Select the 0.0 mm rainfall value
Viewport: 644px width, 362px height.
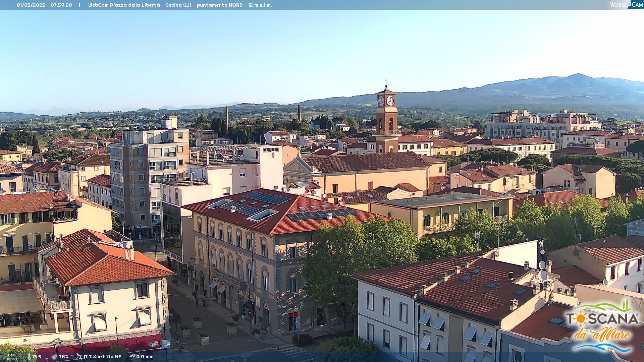click(145, 357)
